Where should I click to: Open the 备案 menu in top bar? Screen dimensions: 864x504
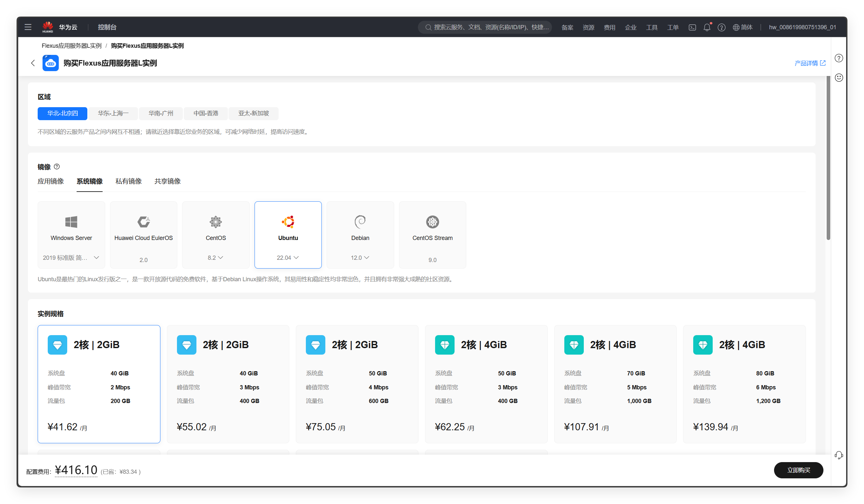click(568, 27)
